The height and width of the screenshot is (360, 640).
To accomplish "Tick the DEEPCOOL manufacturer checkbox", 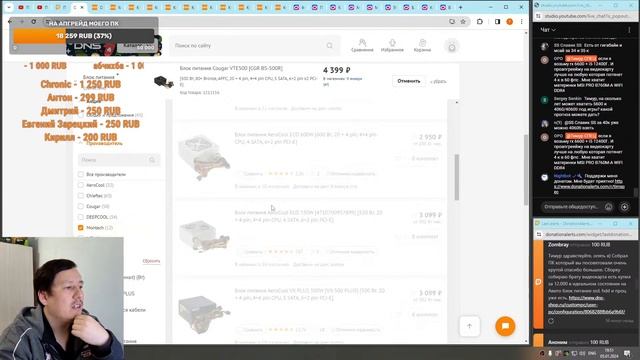I will click(x=80, y=217).
